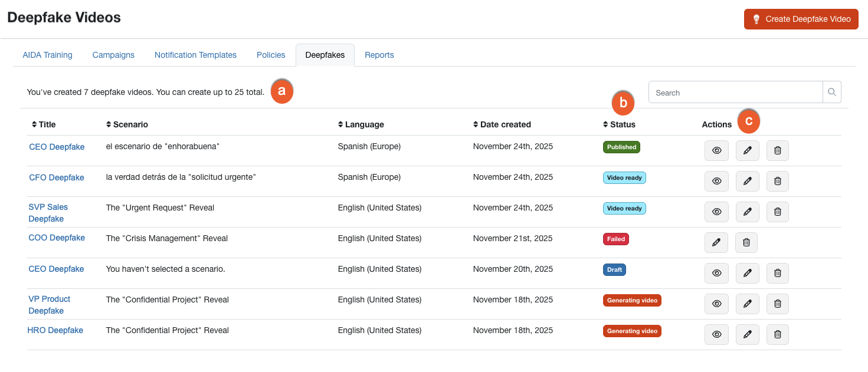
Task: Edit the Published CEO Deepfake via pencil icon
Action: coord(748,150)
